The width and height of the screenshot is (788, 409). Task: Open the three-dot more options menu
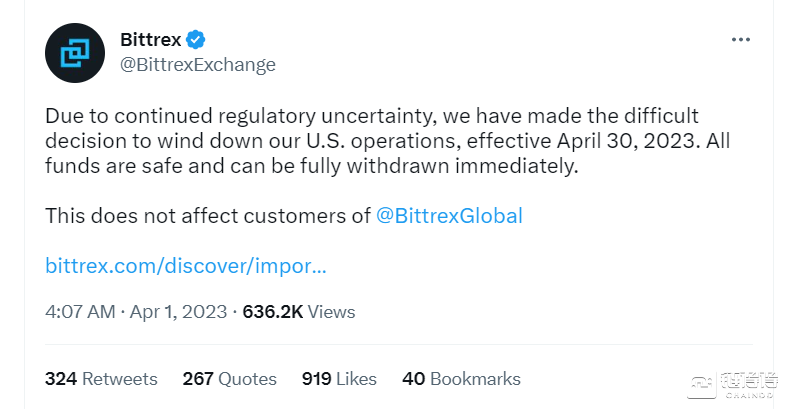tap(740, 40)
